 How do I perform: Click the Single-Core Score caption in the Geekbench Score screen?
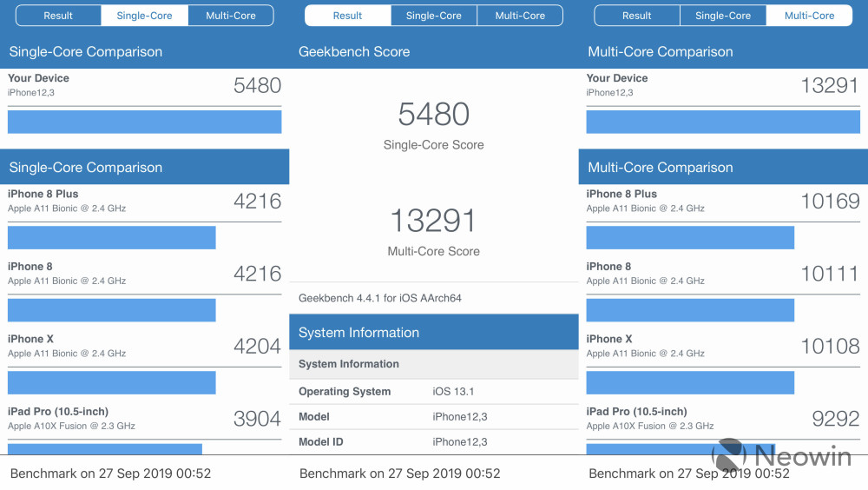click(x=433, y=145)
